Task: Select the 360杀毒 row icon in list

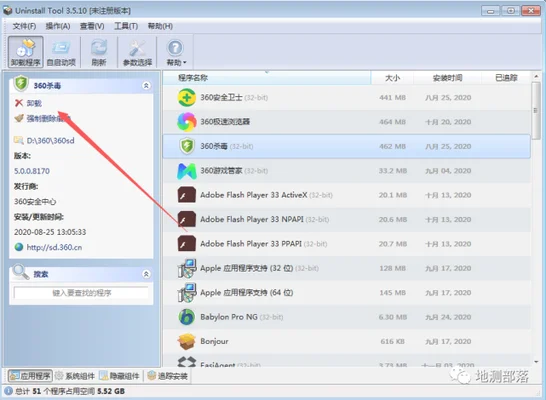Action: pyautogui.click(x=187, y=146)
